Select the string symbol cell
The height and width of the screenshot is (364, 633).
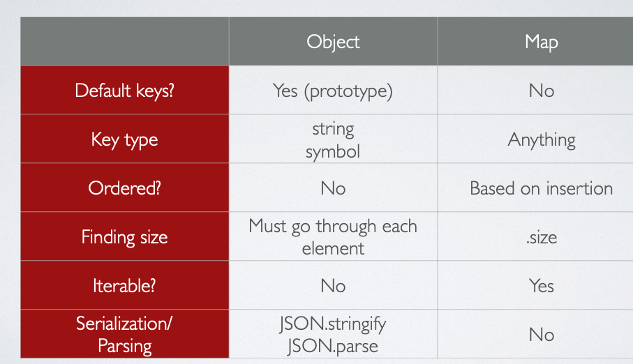333,139
